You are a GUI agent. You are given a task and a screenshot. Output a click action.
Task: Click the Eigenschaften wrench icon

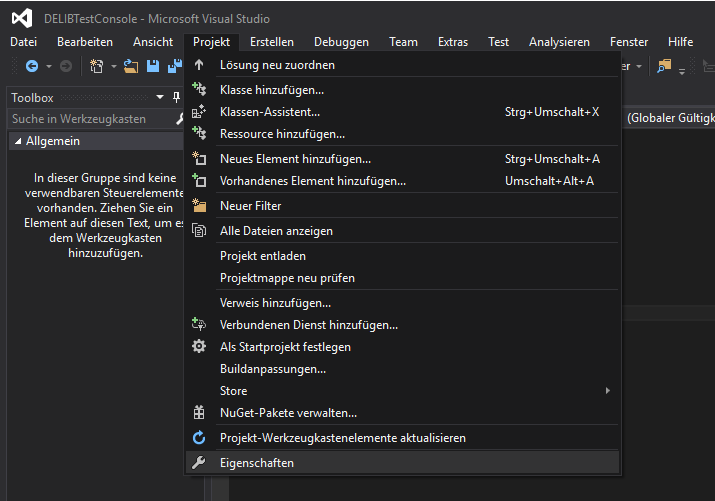pyautogui.click(x=198, y=463)
